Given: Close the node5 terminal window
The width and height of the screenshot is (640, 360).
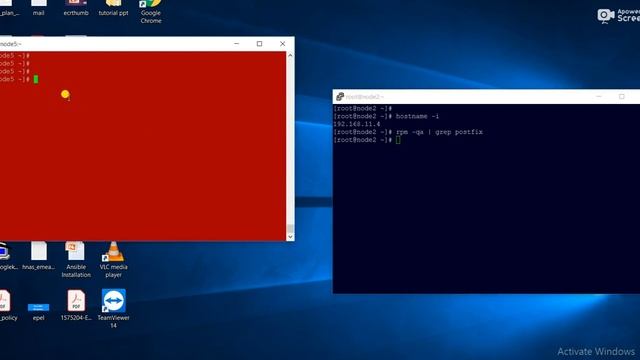Looking at the screenshot, I should pos(282,44).
